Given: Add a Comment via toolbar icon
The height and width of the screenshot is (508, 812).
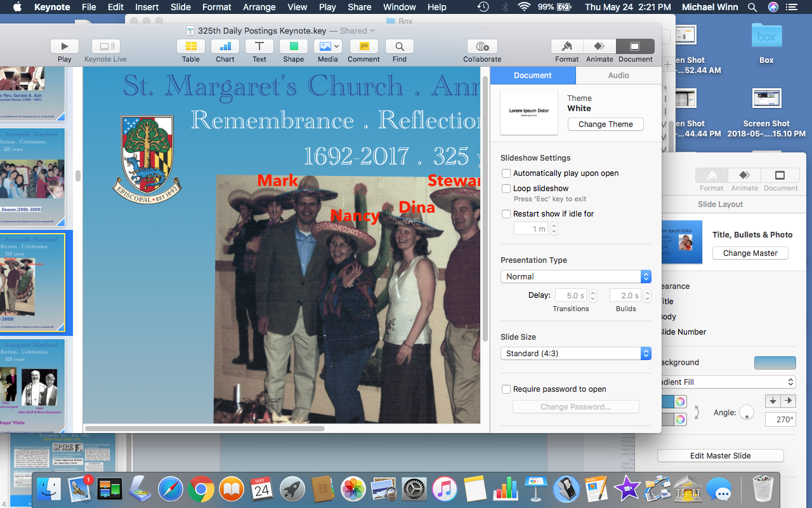Looking at the screenshot, I should point(363,46).
